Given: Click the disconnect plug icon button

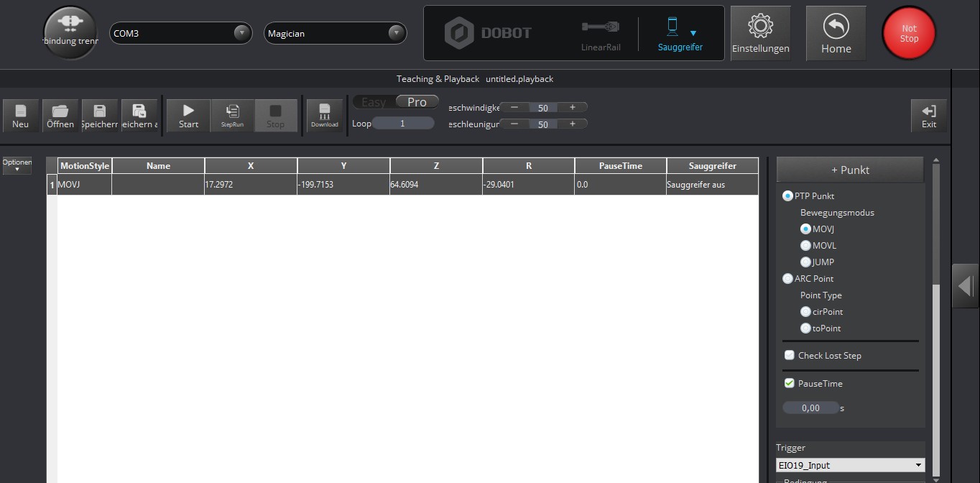Looking at the screenshot, I should click(70, 32).
